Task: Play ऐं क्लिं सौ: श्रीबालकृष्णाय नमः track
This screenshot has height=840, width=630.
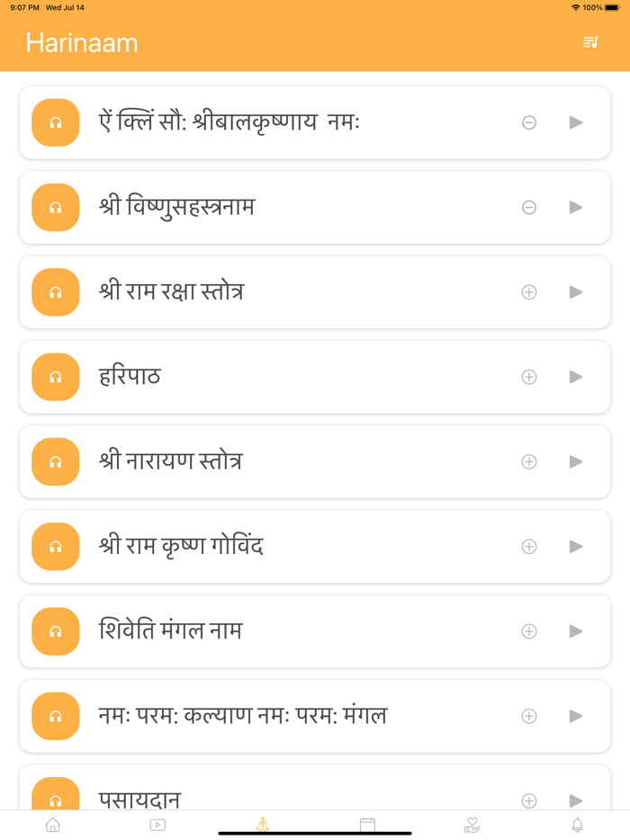Action: click(576, 122)
